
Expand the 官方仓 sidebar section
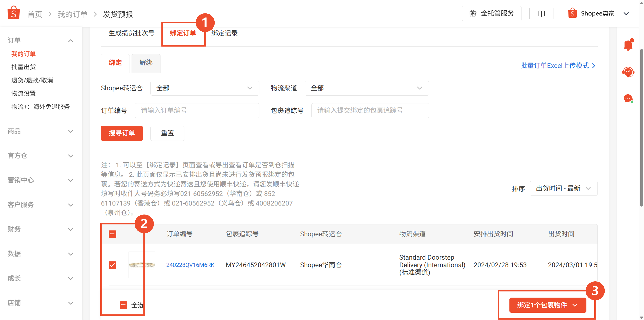click(x=71, y=156)
